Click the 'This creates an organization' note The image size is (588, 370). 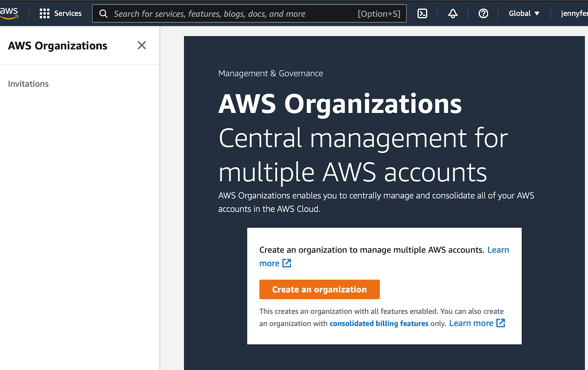pyautogui.click(x=381, y=317)
